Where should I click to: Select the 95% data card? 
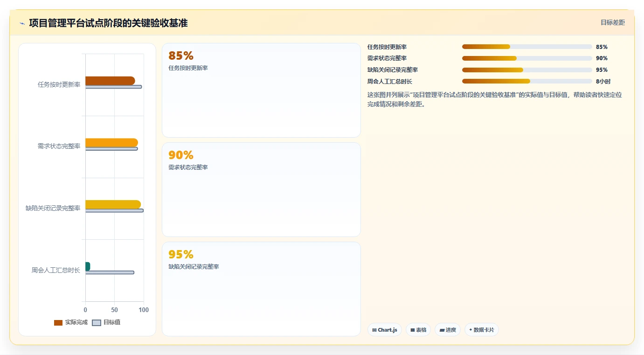[x=261, y=289]
